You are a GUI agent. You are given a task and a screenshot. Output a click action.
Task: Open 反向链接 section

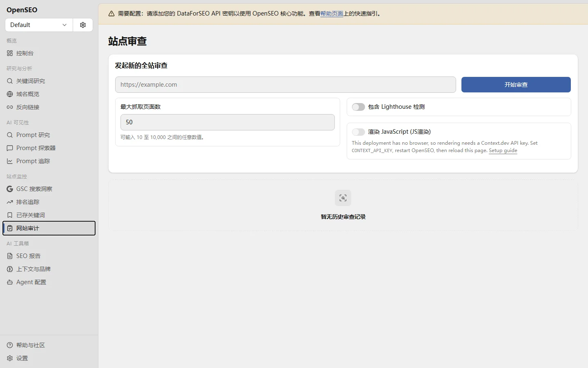coord(49,107)
